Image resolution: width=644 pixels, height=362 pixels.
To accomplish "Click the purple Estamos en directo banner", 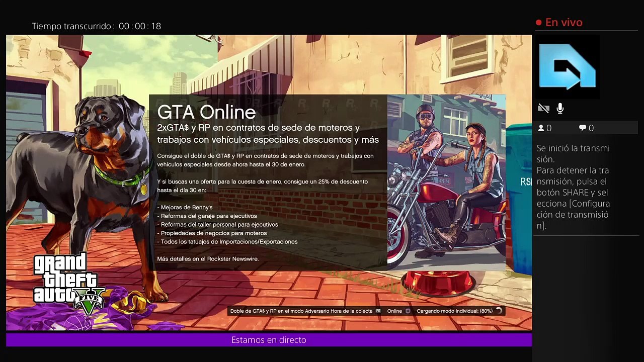I will click(269, 340).
